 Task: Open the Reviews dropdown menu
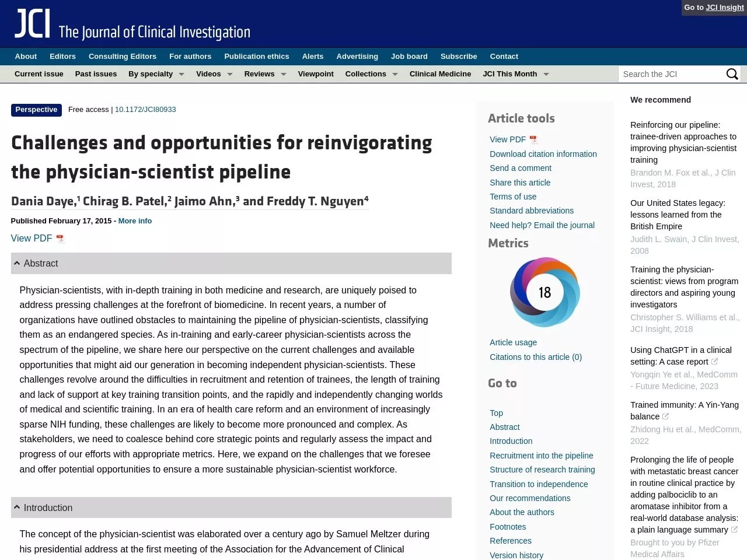(265, 74)
